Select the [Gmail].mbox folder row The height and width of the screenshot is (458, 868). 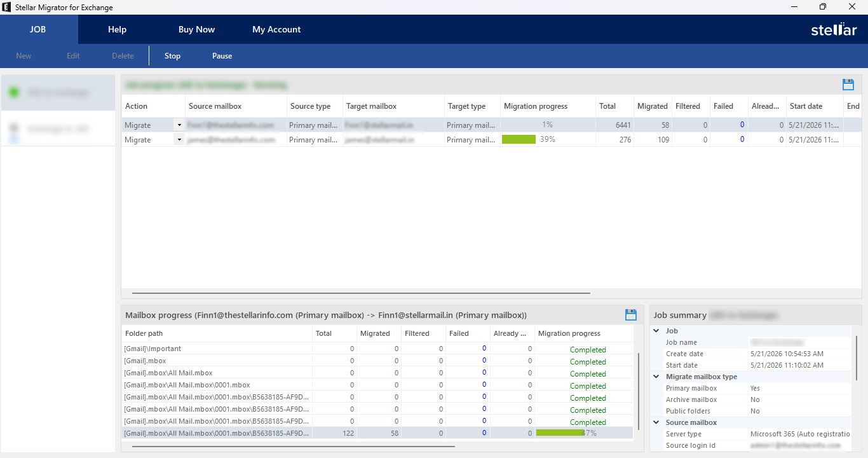point(377,361)
